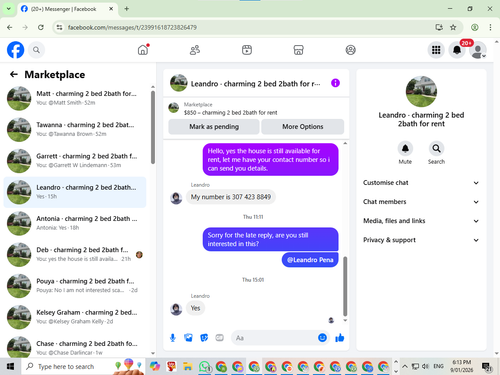Screen dimensions: 500x375
Task: Click the Facebook logo
Action: [x=15, y=50]
